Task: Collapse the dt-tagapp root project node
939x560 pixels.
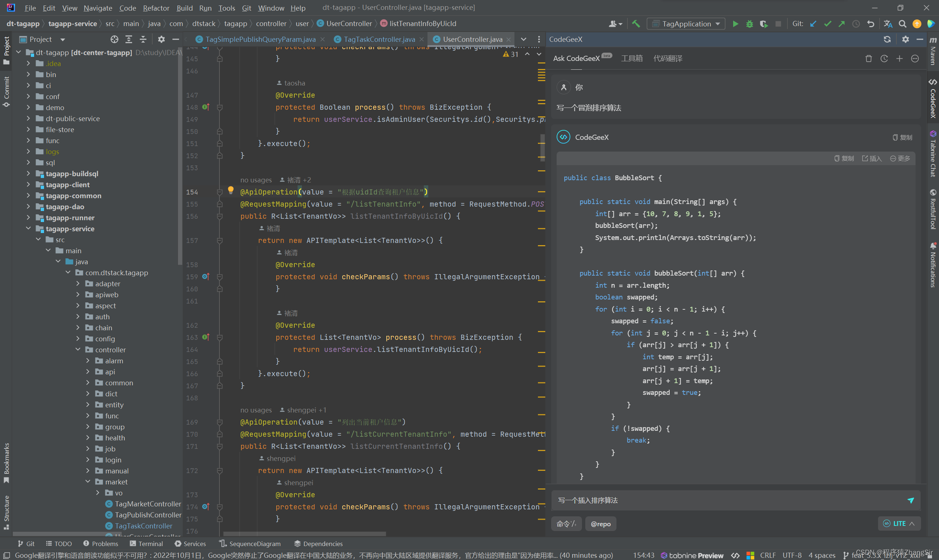Action: (x=18, y=52)
